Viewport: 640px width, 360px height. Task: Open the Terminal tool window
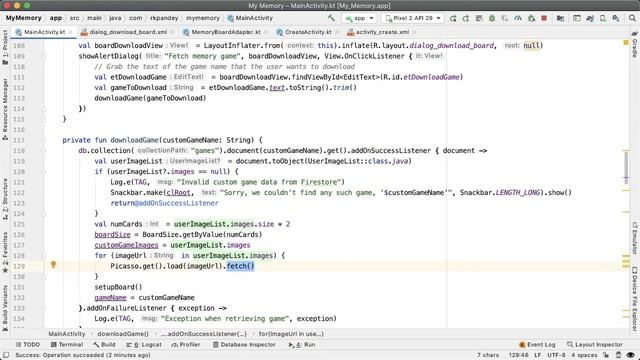67,344
